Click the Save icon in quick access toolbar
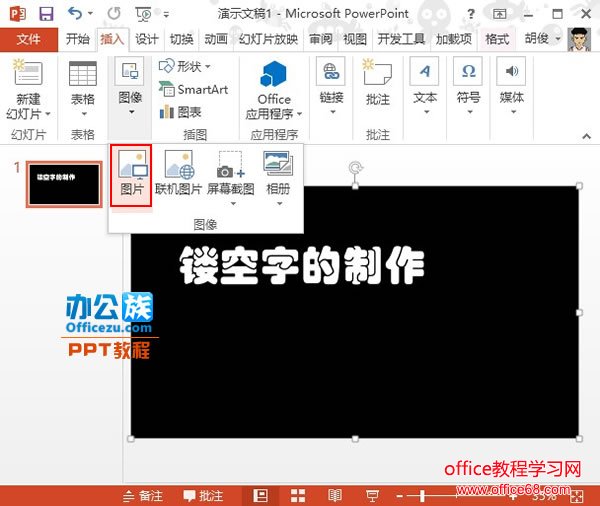This screenshot has width=600, height=506. 46,14
